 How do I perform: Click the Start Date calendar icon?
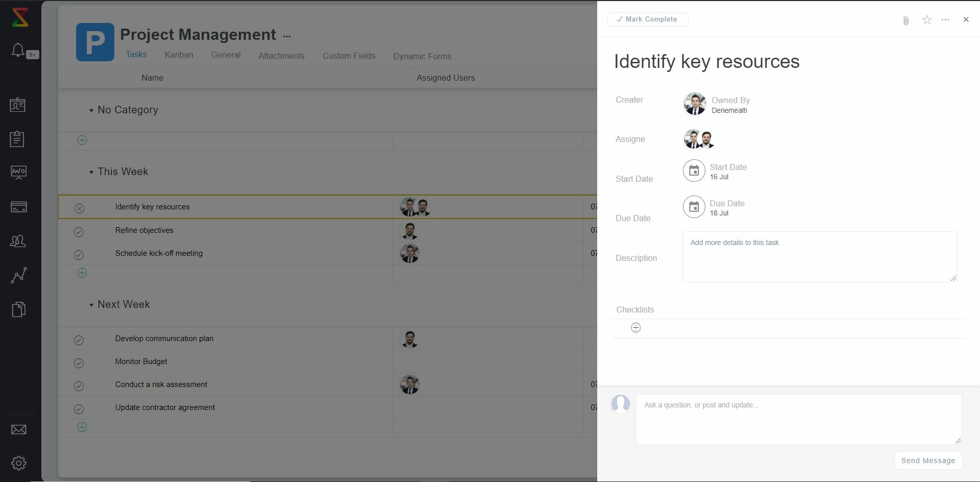click(694, 171)
